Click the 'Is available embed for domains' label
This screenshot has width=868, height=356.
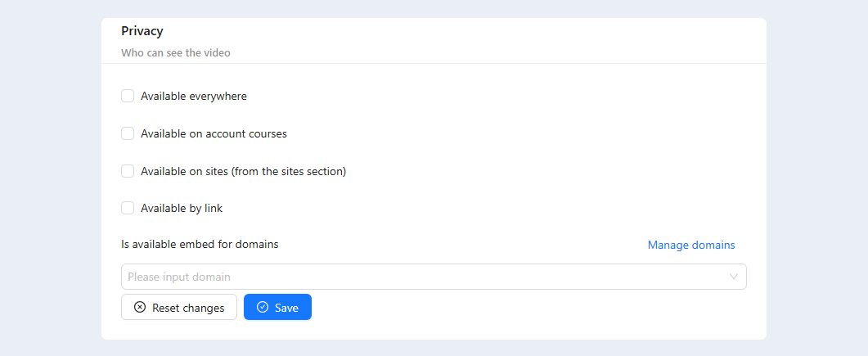coord(200,244)
